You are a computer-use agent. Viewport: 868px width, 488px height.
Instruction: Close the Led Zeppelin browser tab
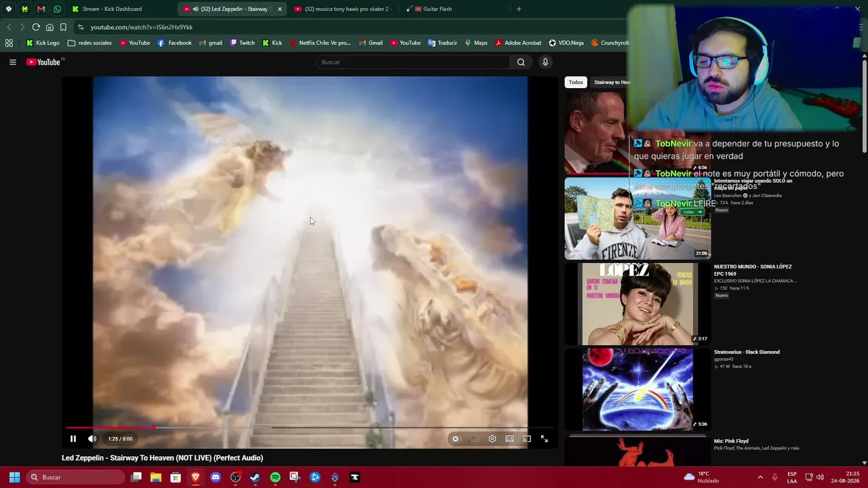pos(279,9)
